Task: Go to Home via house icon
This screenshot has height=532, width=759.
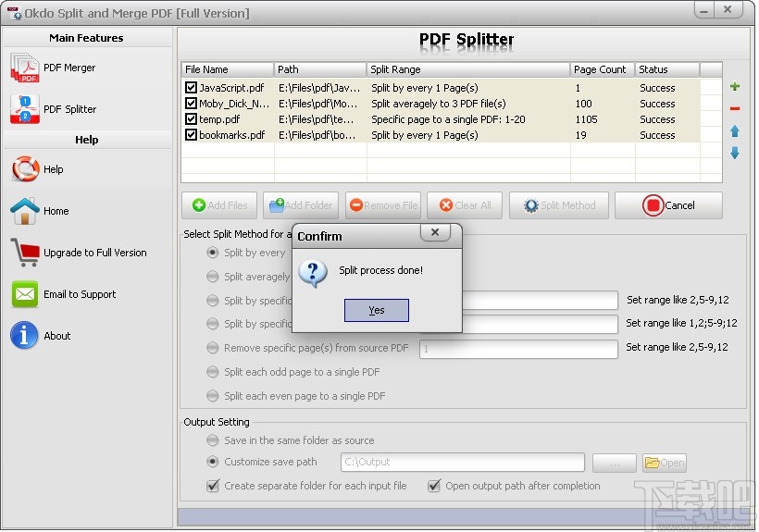Action: [25, 211]
